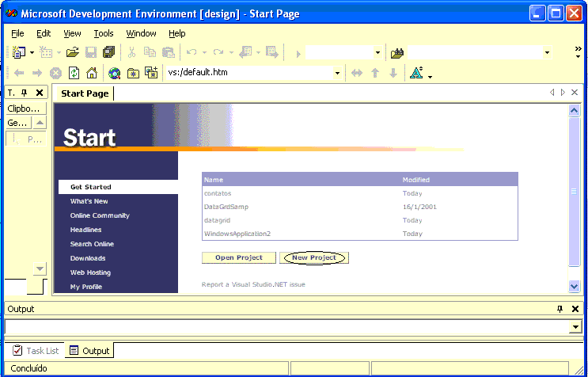Open the DataGrdSamp recent project

tap(226, 207)
